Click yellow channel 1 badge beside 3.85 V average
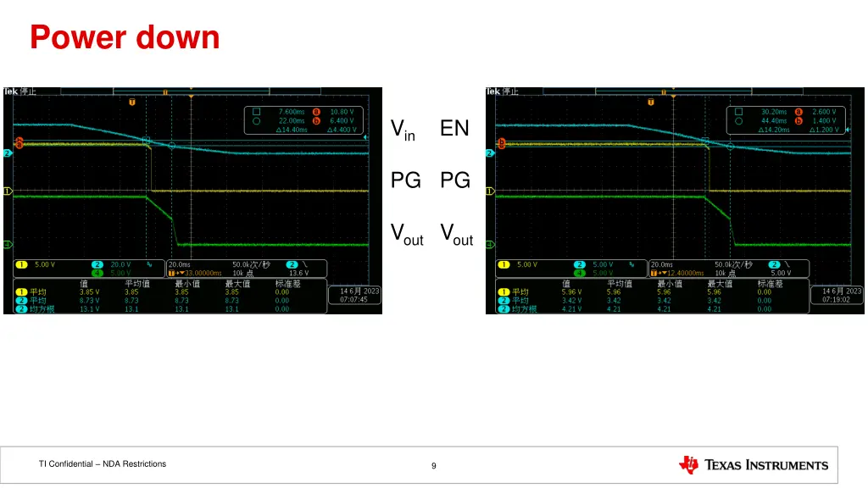The height and width of the screenshot is (488, 868). click(21, 292)
